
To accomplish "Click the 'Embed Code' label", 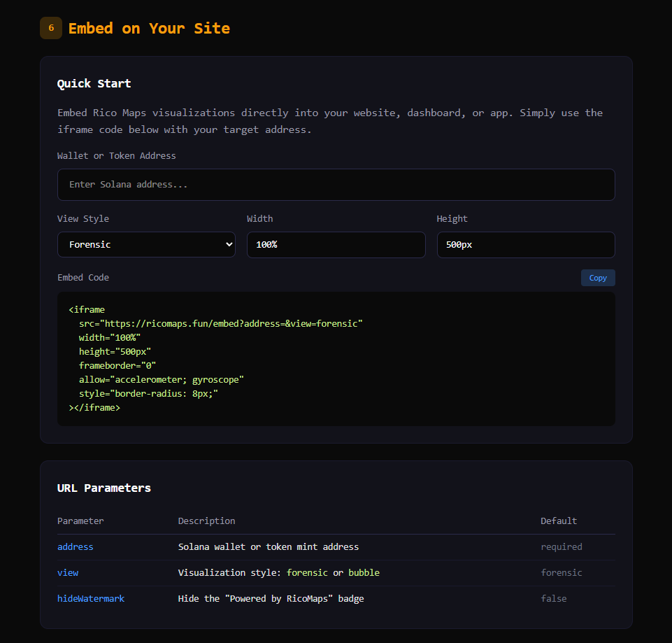I will point(83,278).
